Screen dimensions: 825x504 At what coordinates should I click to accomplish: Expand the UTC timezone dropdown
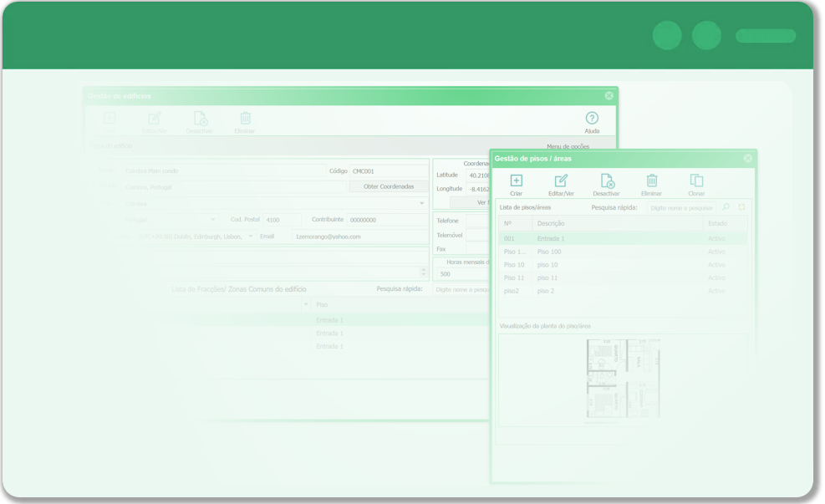click(250, 237)
